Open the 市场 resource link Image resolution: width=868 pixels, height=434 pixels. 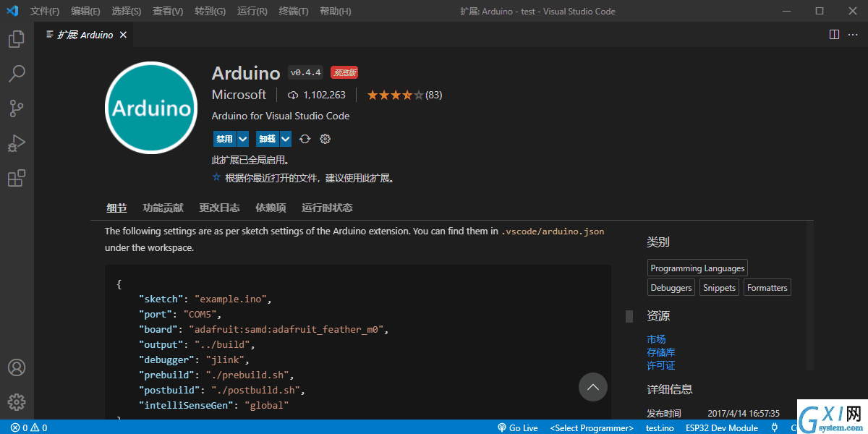pyautogui.click(x=656, y=339)
